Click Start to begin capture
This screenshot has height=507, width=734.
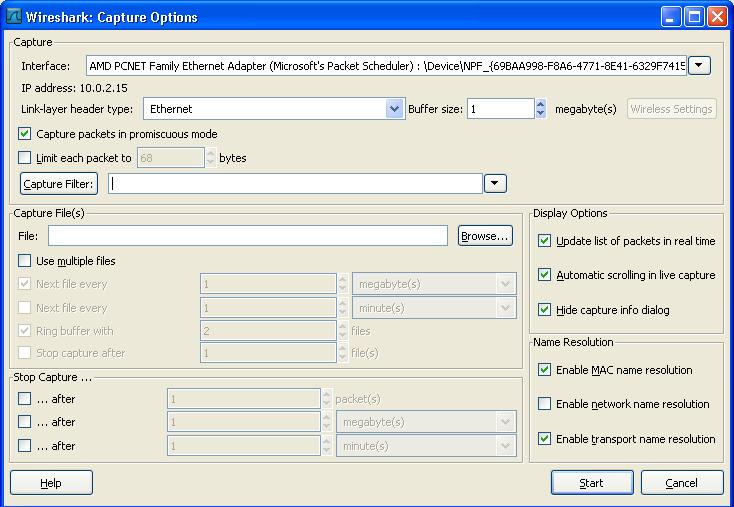coord(592,483)
